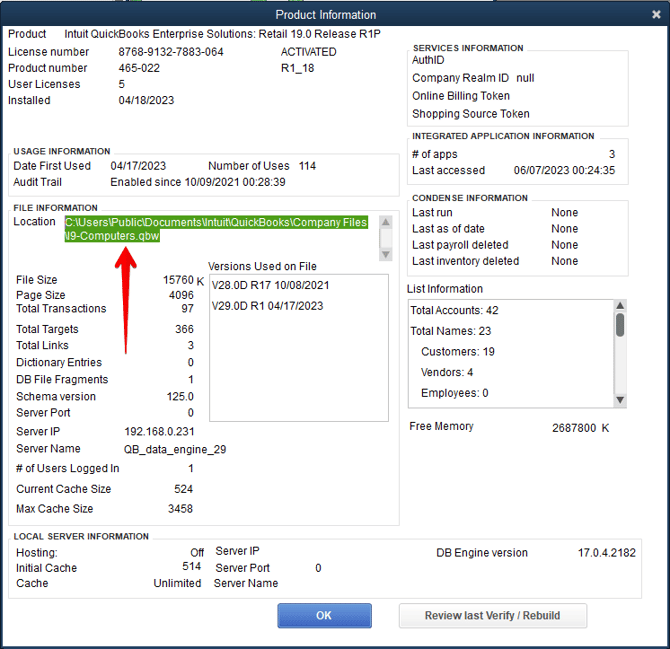Select Total Names: 23 in list
The height and width of the screenshot is (649, 670).
click(x=450, y=331)
